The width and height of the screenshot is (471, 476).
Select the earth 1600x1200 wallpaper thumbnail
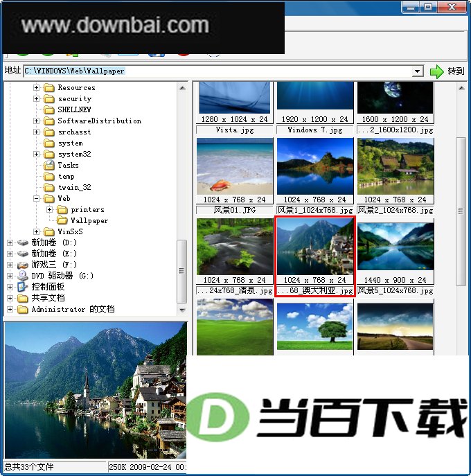[x=395, y=98]
